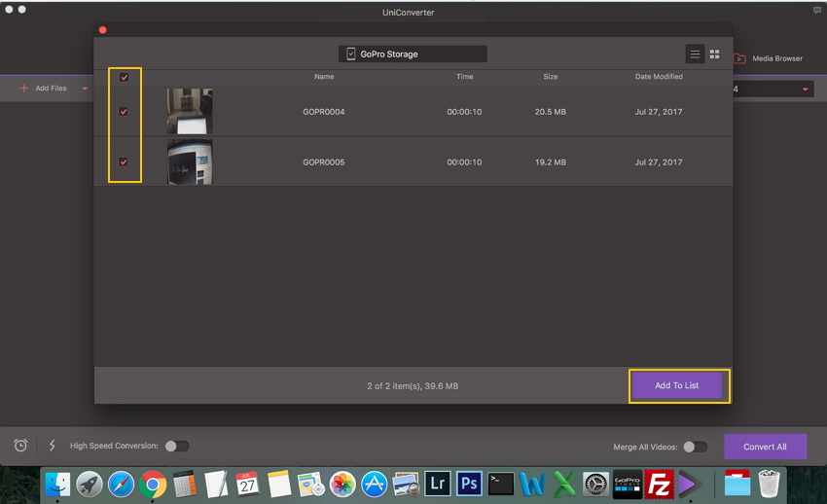This screenshot has width=827, height=504.
Task: Click the 20.5 MB size value
Action: coord(550,112)
